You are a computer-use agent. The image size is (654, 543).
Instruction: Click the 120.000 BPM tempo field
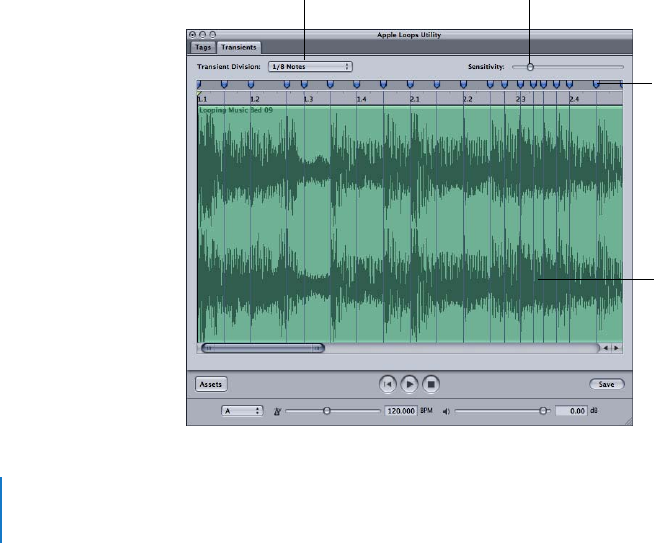tap(400, 411)
